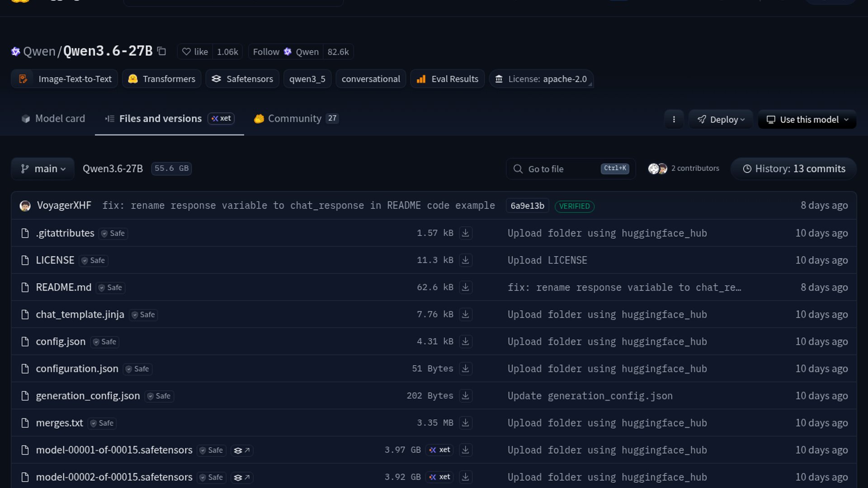Screen dimensions: 868x488
Task: Open the Qwen3.6-27B repository root breadcrumb
Action: pos(113,169)
